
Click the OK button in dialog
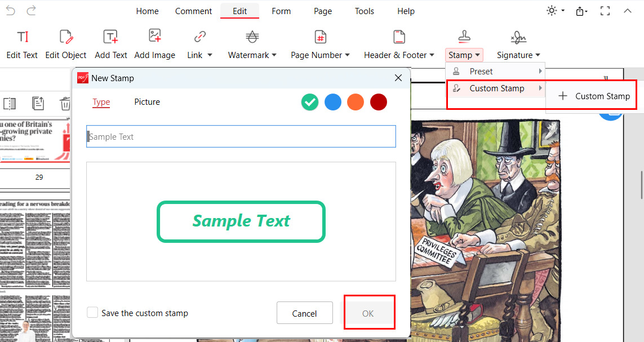(368, 313)
